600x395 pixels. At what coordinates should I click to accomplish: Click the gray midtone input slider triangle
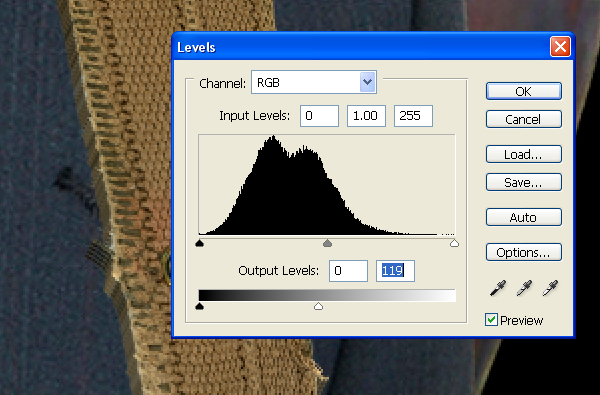327,243
